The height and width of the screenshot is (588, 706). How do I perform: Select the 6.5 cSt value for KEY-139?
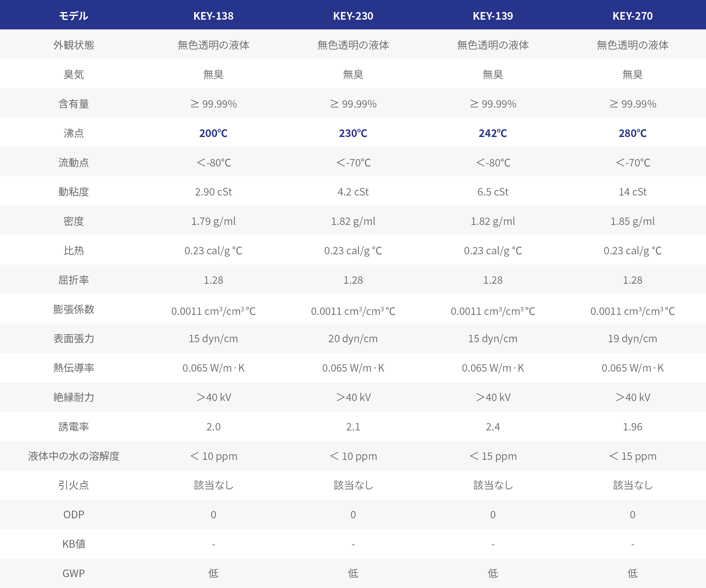[493, 192]
